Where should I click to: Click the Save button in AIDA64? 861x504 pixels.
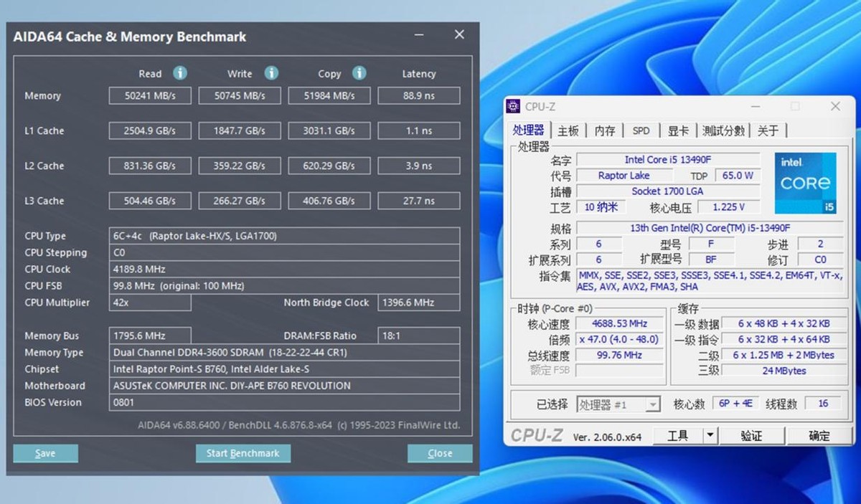[44, 452]
